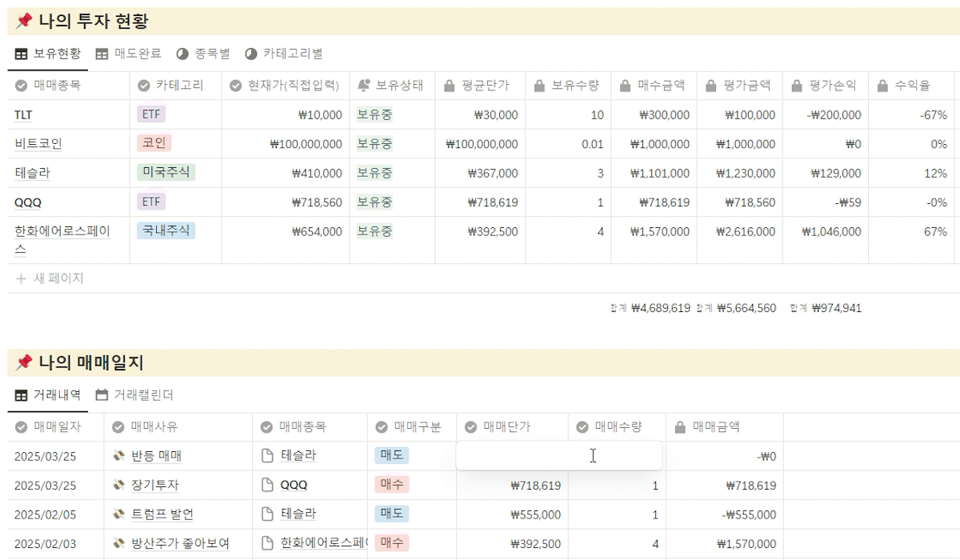The image size is (960, 560).
Task: Click the active 매매단가 input box
Action: (559, 455)
